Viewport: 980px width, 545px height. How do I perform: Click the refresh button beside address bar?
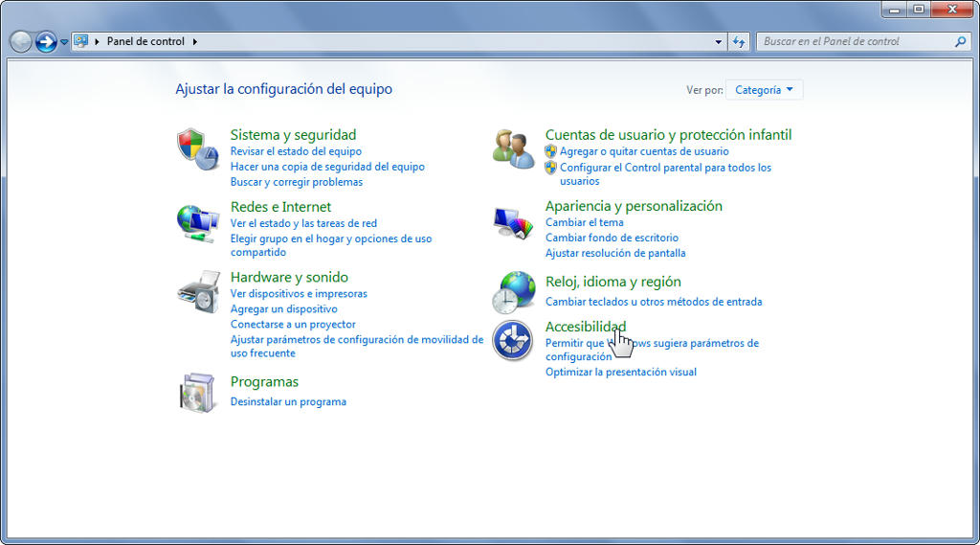pos(739,42)
